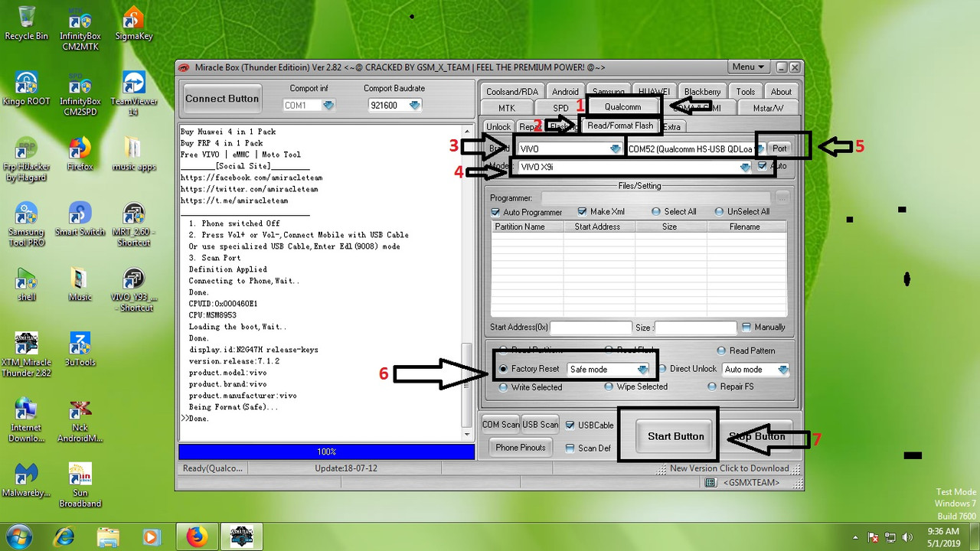
Task: Open Samsung Tool PRO desktop icon
Action: [26, 224]
